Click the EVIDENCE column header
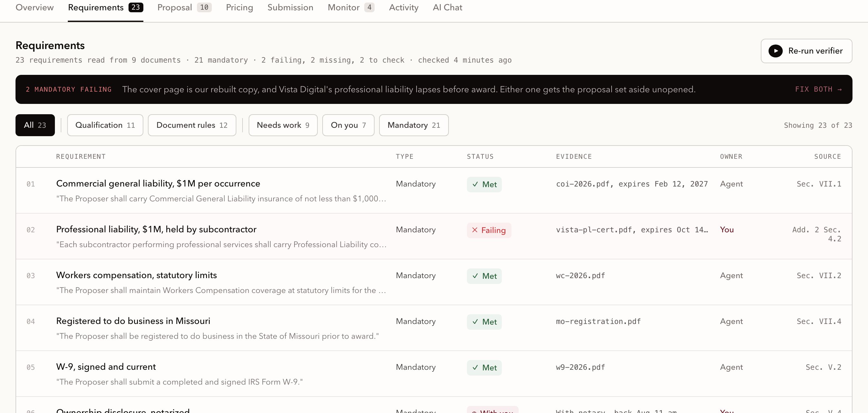The width and height of the screenshot is (868, 413). coord(574,156)
